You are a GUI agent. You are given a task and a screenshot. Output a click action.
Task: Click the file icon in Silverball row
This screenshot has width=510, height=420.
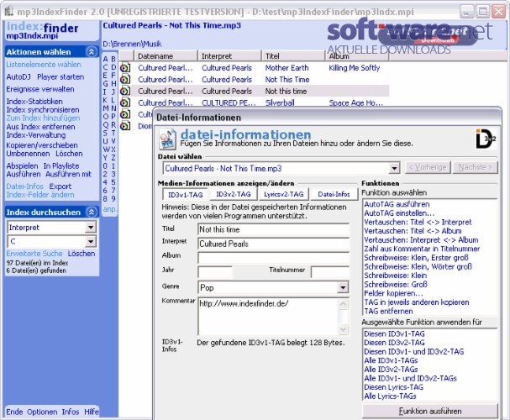click(125, 102)
